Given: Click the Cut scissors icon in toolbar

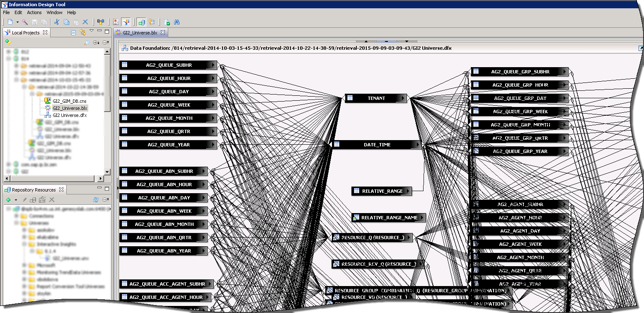Looking at the screenshot, I should (x=57, y=22).
